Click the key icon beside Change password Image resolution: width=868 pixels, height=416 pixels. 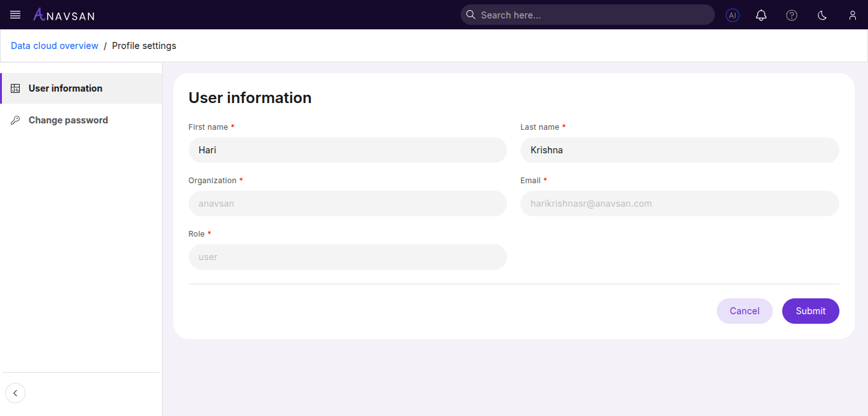point(15,120)
